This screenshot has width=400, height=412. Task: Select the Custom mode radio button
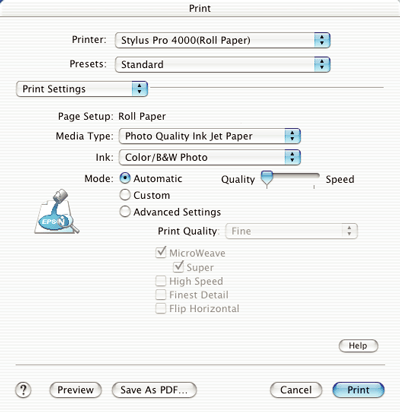(125, 195)
